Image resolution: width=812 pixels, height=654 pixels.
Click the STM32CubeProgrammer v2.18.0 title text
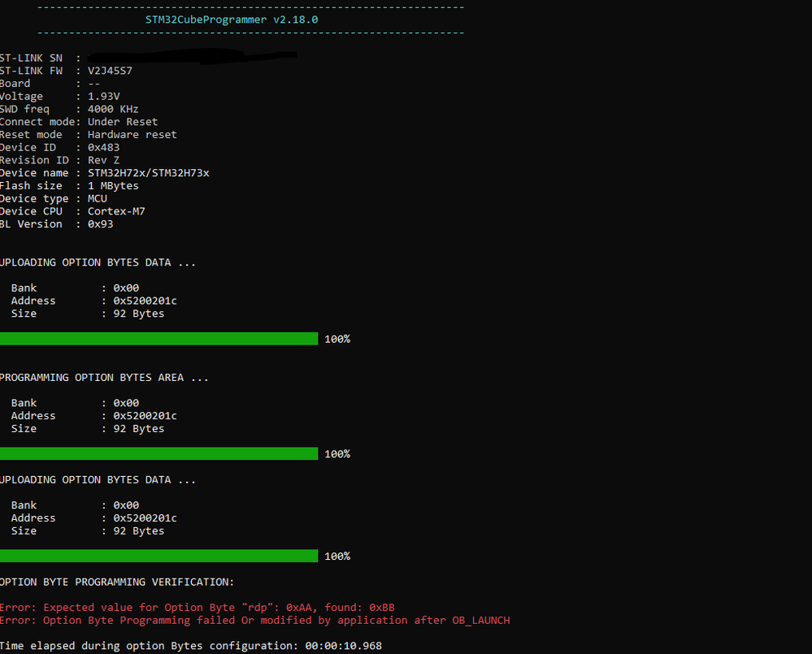click(232, 19)
